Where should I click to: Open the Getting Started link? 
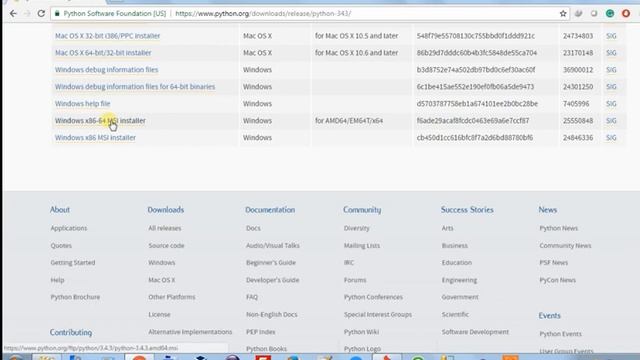coord(73,263)
